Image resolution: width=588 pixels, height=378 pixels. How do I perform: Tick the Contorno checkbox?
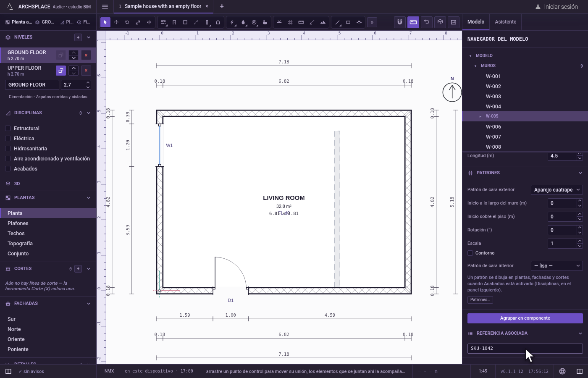470,253
